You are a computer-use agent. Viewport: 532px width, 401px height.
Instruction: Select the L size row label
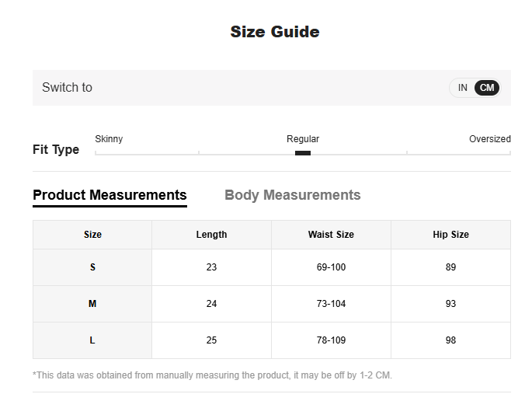[x=92, y=340]
